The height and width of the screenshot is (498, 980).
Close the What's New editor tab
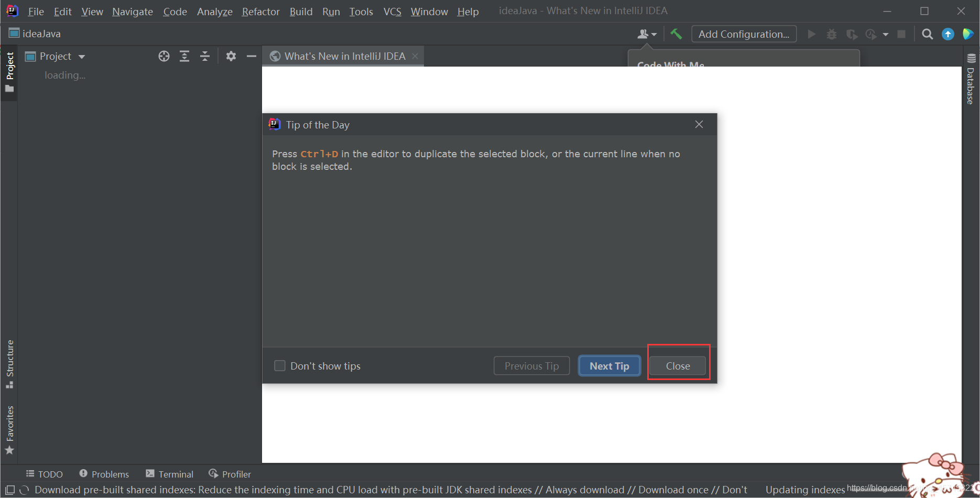[x=415, y=56]
